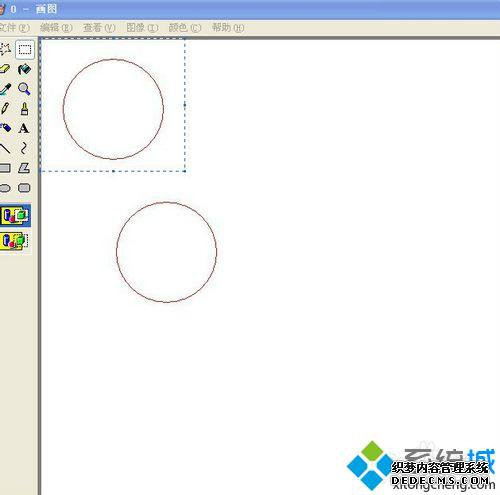
Task: Click the selection's bottom-right resize handle
Action: pyautogui.click(x=185, y=171)
